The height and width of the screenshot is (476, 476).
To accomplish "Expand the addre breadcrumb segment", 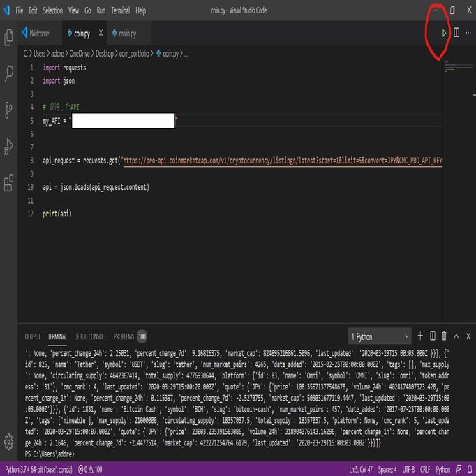I will pyautogui.click(x=57, y=54).
